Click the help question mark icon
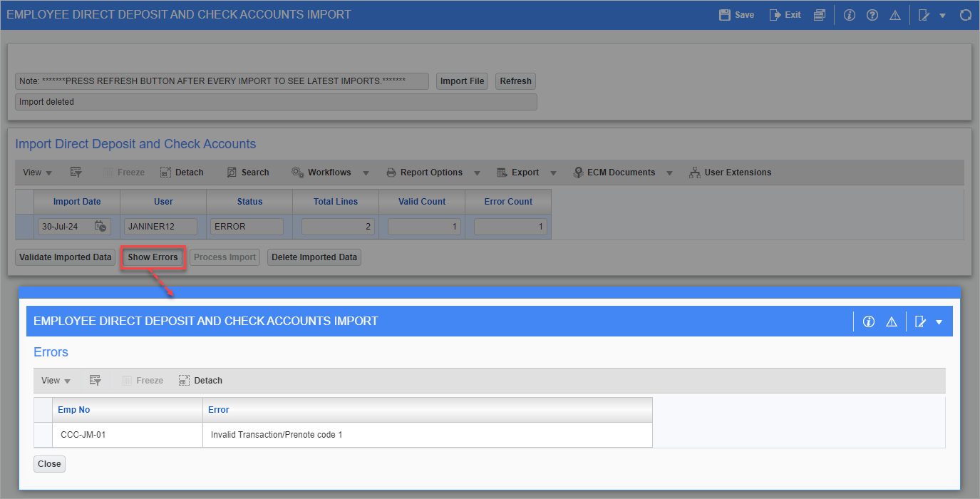The height and width of the screenshot is (499, 980). tap(872, 14)
